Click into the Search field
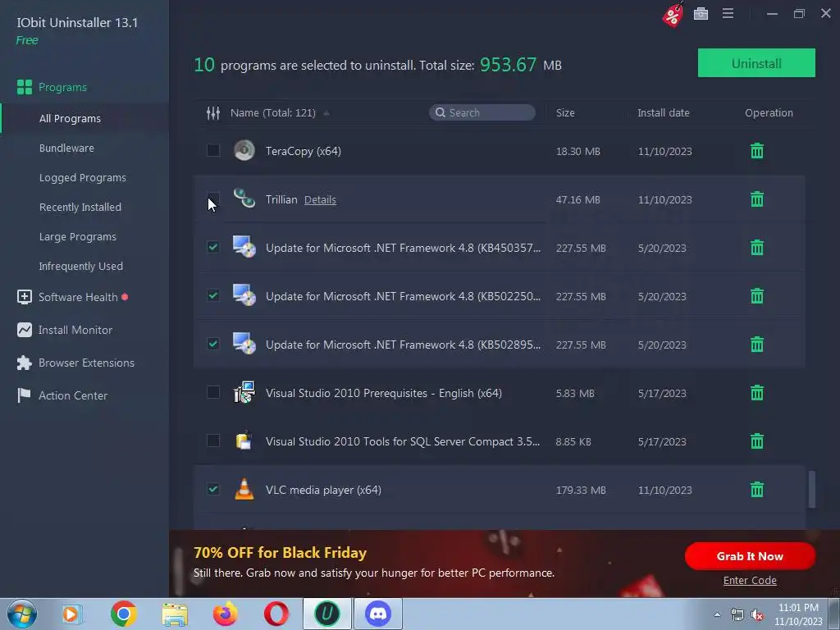840x630 pixels. [482, 112]
